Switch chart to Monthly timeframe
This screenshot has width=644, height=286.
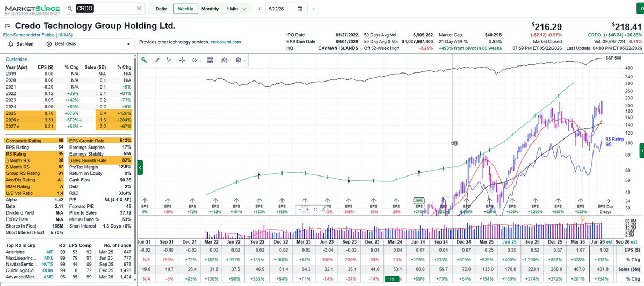(x=210, y=9)
